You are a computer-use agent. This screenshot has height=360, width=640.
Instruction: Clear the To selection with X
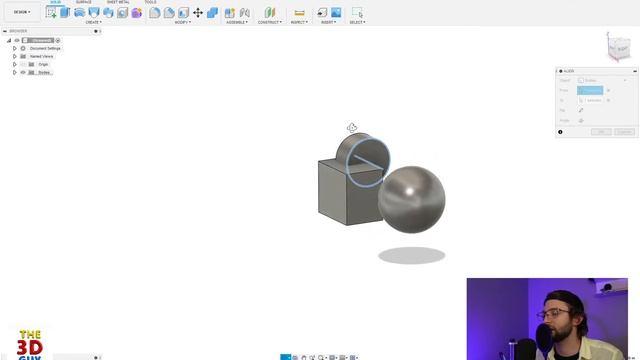608,100
